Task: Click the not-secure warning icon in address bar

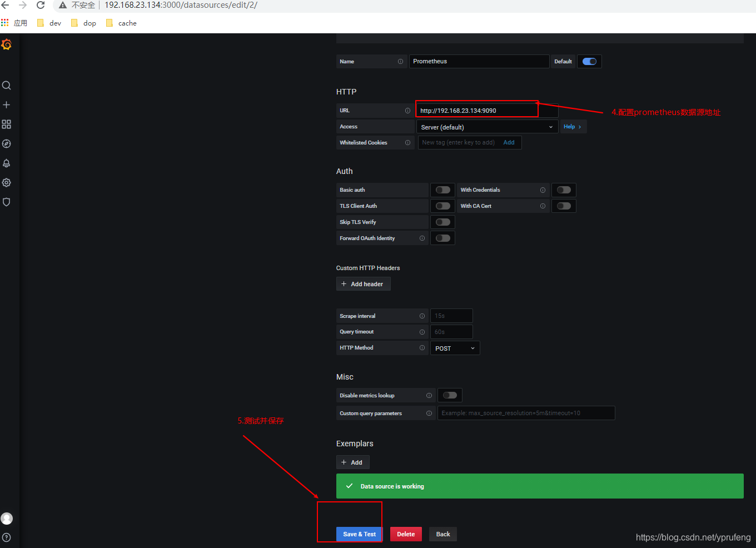Action: 63,5
